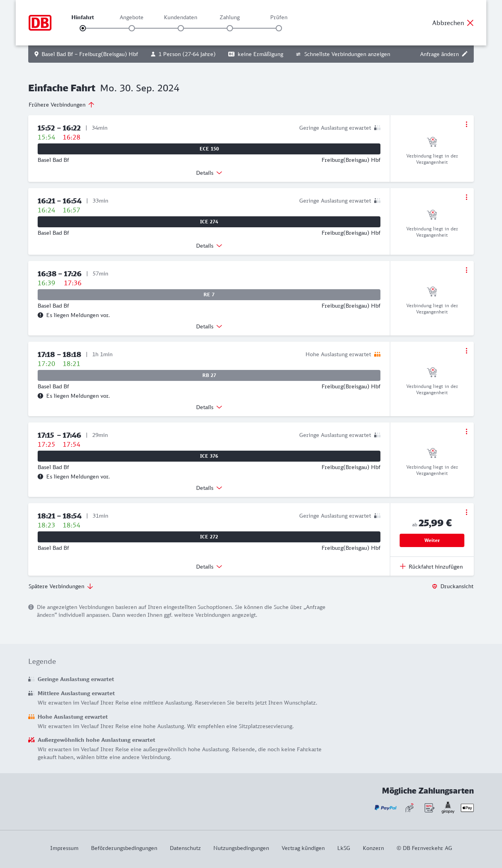Expand Details for ICE 272 connection

[209, 567]
